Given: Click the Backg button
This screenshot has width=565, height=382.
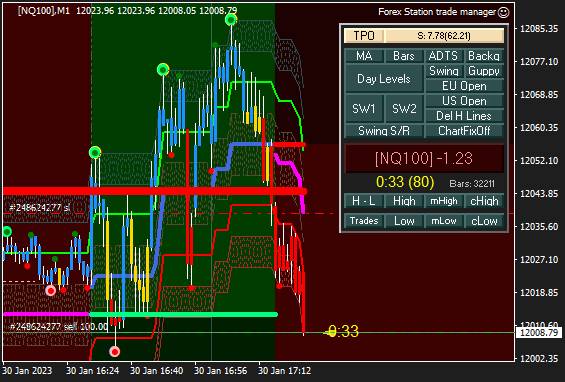Looking at the screenshot, I should click(484, 56).
